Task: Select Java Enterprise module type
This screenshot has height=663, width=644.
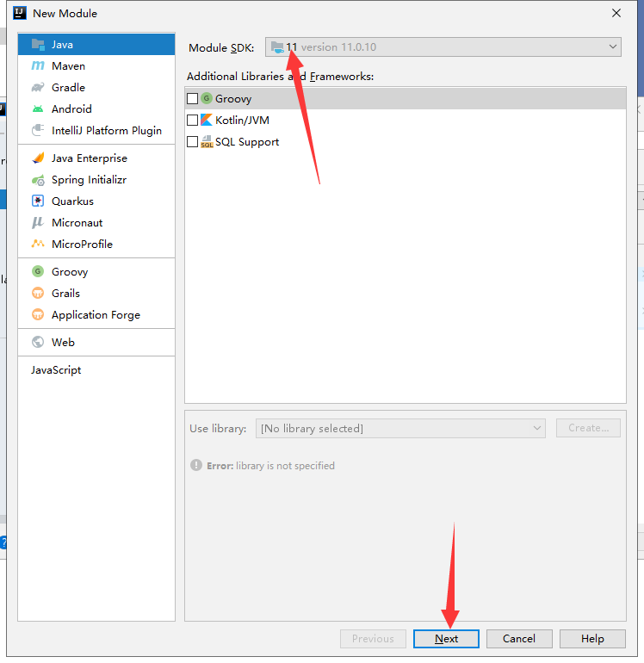Action: (96, 158)
